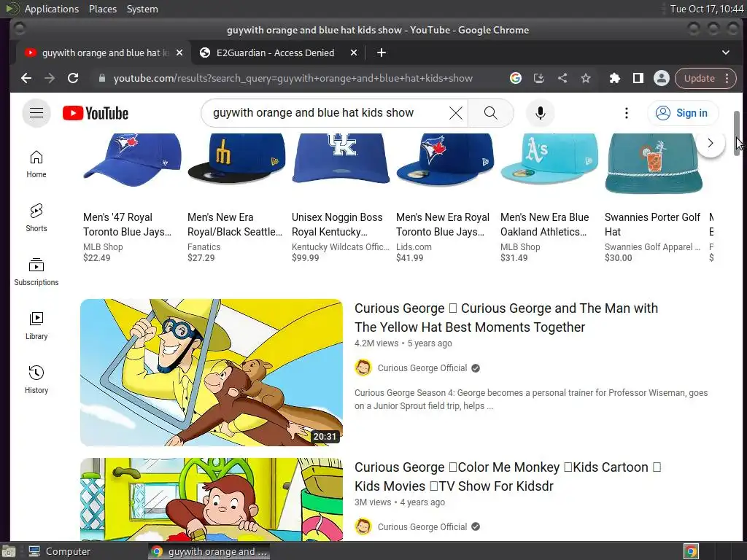Screen dimensions: 747x560
Task: Click the show desktop icon in bottom panel
Action: pos(9,551)
